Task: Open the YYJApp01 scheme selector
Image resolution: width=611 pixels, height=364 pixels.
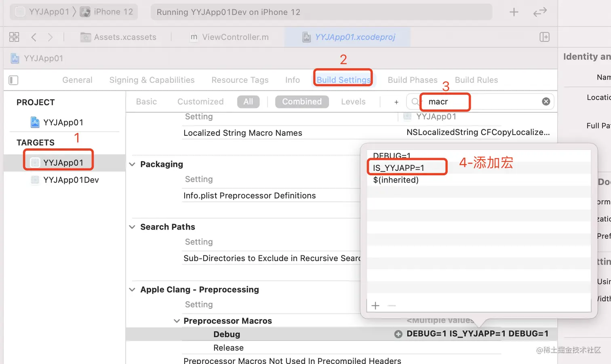Action: pos(42,12)
